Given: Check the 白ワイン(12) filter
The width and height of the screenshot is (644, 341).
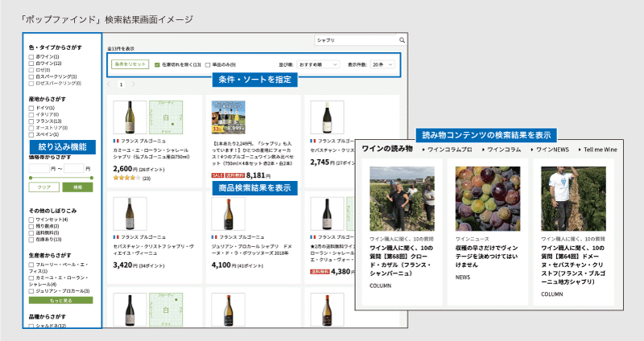Looking at the screenshot, I should tap(31, 64).
